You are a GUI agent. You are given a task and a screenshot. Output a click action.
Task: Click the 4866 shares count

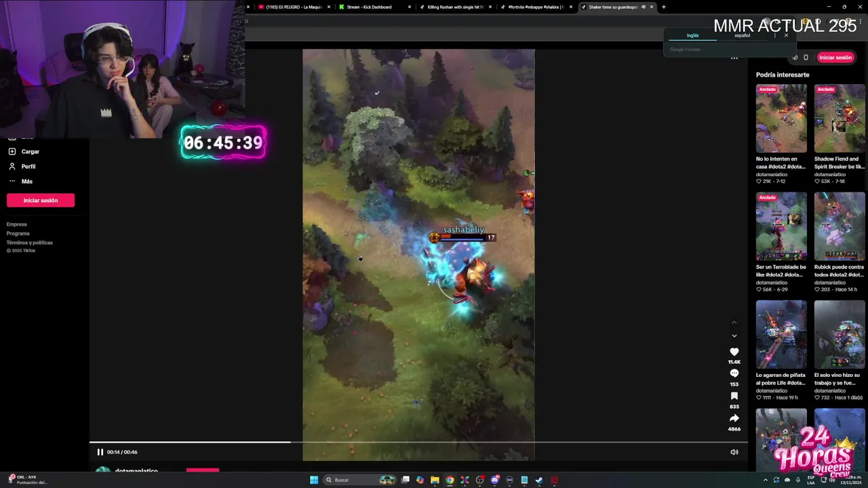tap(734, 429)
